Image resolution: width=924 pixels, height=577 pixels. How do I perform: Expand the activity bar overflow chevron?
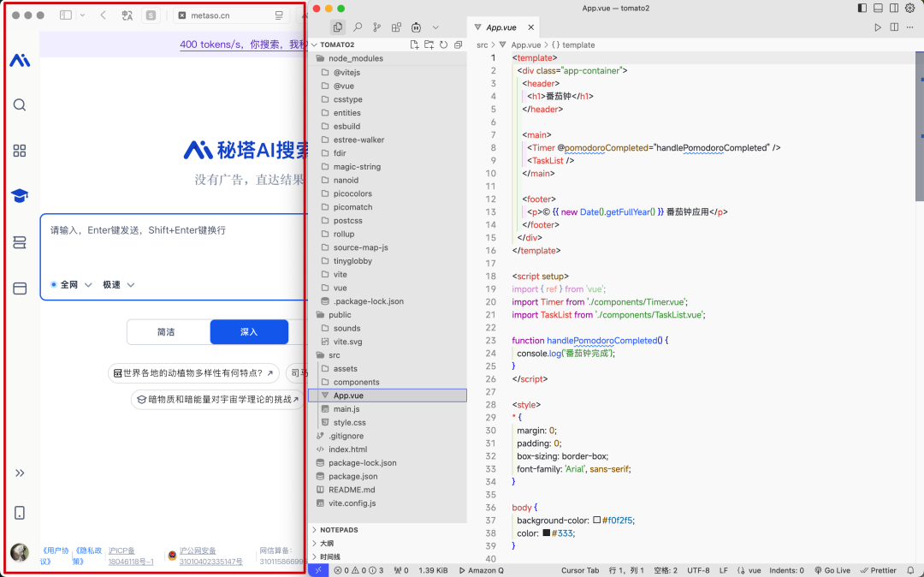(x=435, y=27)
